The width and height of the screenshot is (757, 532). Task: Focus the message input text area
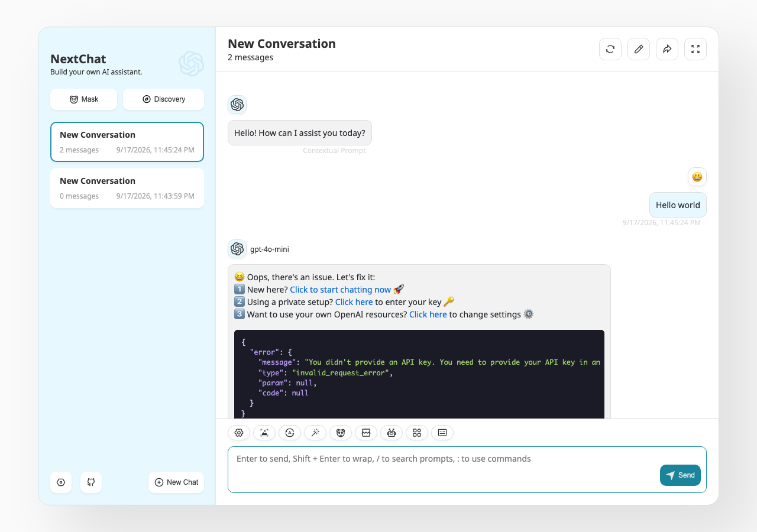click(467, 469)
